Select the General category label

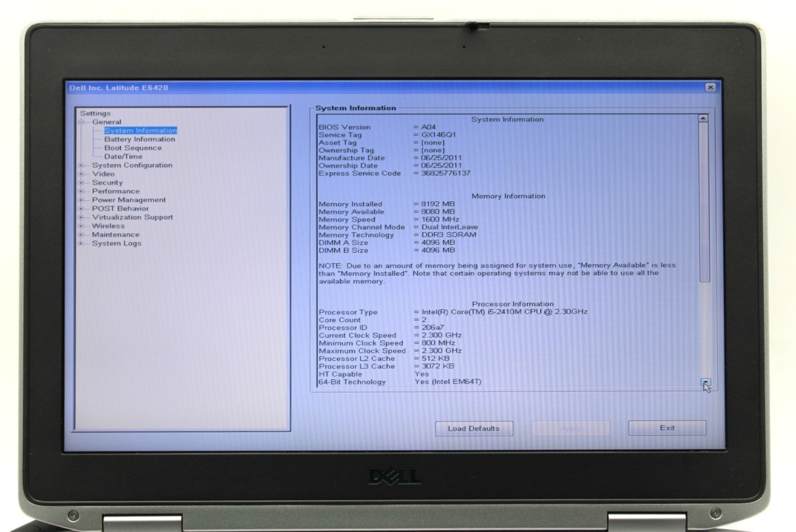[x=106, y=122]
